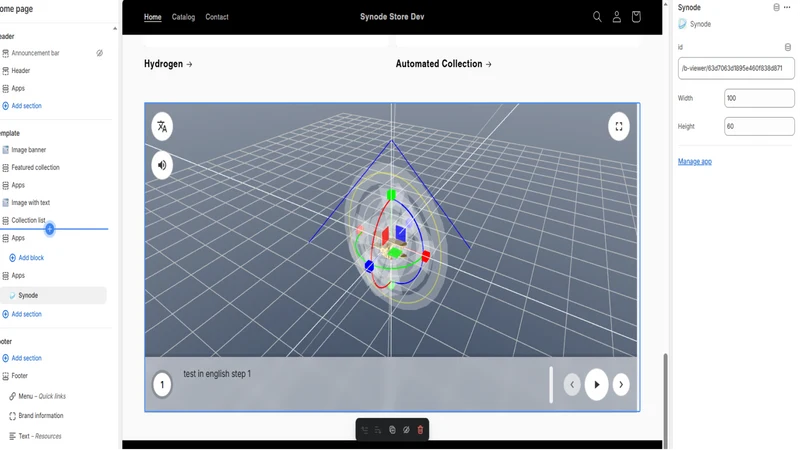
Task: Click Add block under Apps
Action: (31, 258)
